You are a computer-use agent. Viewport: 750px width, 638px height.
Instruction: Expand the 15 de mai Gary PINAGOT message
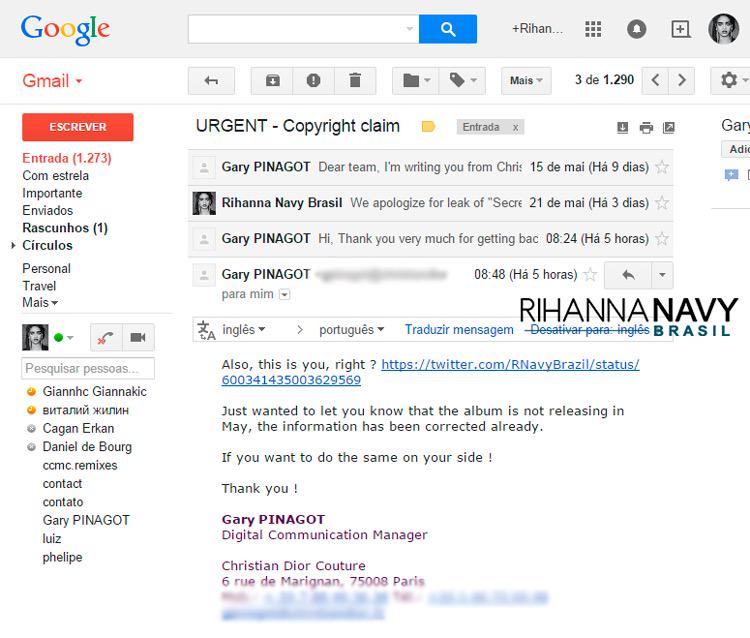pos(430,167)
